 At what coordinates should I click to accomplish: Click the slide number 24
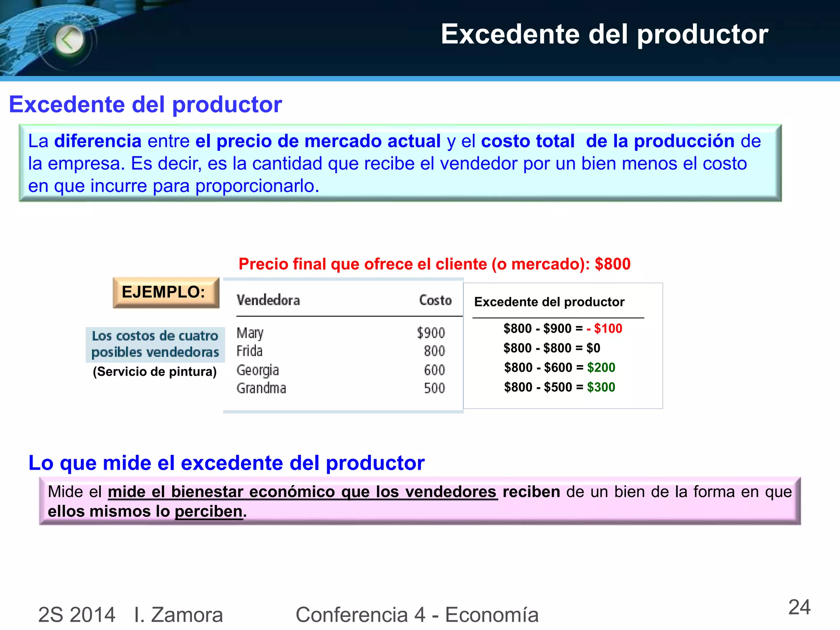tap(799, 607)
